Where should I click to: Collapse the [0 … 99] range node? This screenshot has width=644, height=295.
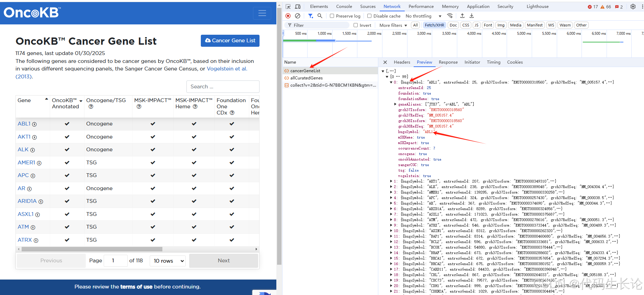pyautogui.click(x=387, y=77)
